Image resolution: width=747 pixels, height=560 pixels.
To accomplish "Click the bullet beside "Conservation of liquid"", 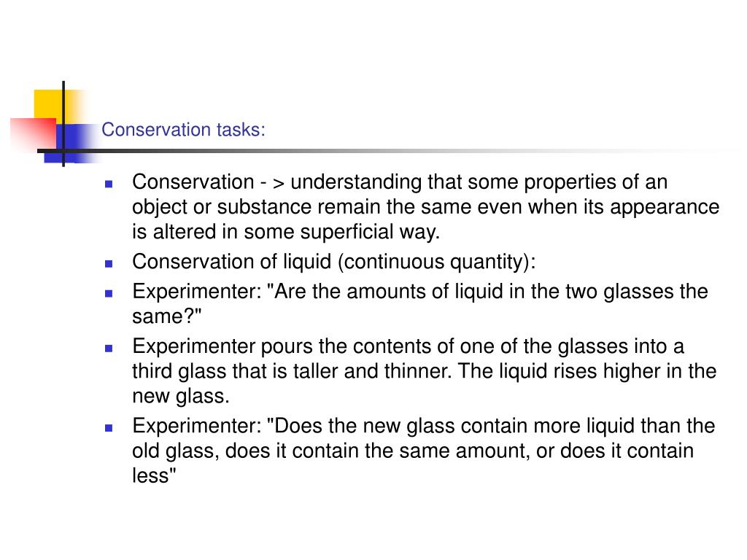I will (x=109, y=263).
